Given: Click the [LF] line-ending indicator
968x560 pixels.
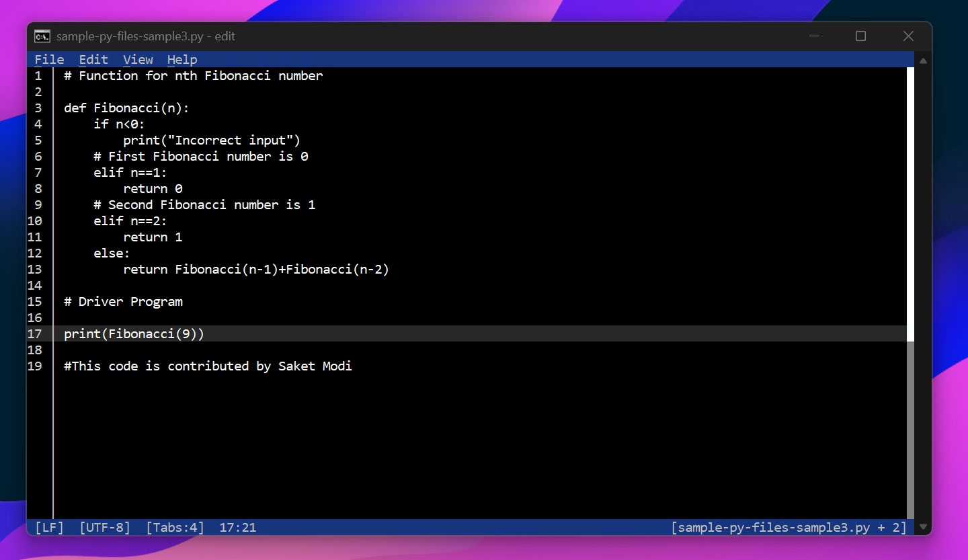Looking at the screenshot, I should pos(48,527).
